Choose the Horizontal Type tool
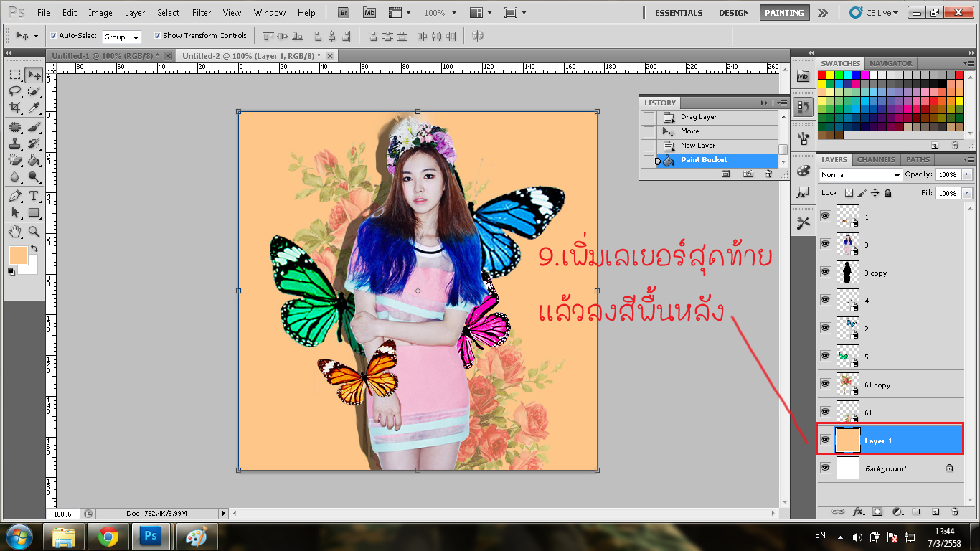Image resolution: width=980 pixels, height=551 pixels. (34, 196)
